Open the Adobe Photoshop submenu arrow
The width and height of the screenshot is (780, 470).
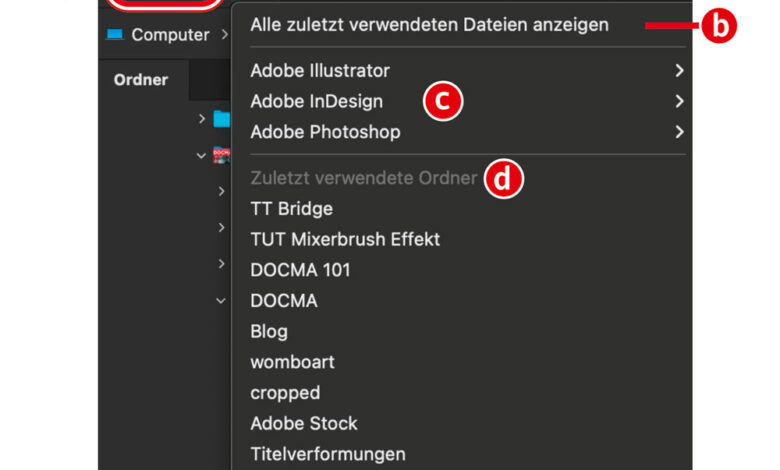pyautogui.click(x=679, y=132)
